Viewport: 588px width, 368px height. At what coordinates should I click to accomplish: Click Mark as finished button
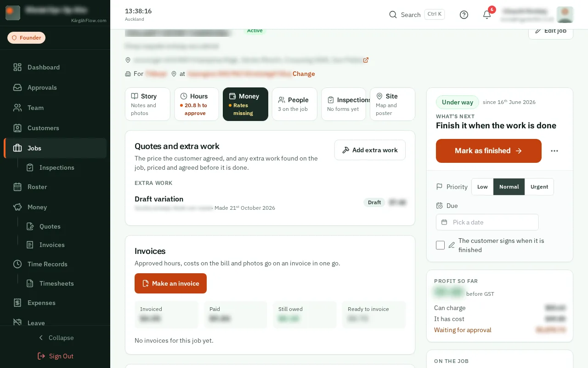[489, 151]
